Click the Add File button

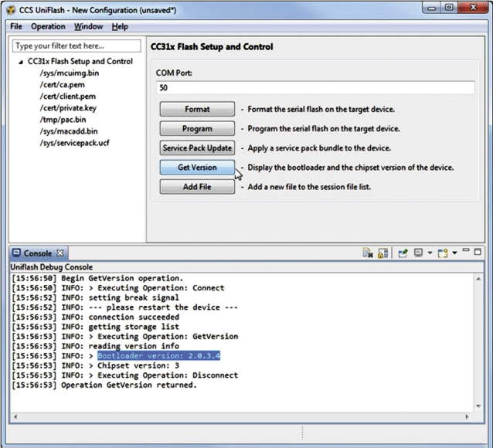197,187
